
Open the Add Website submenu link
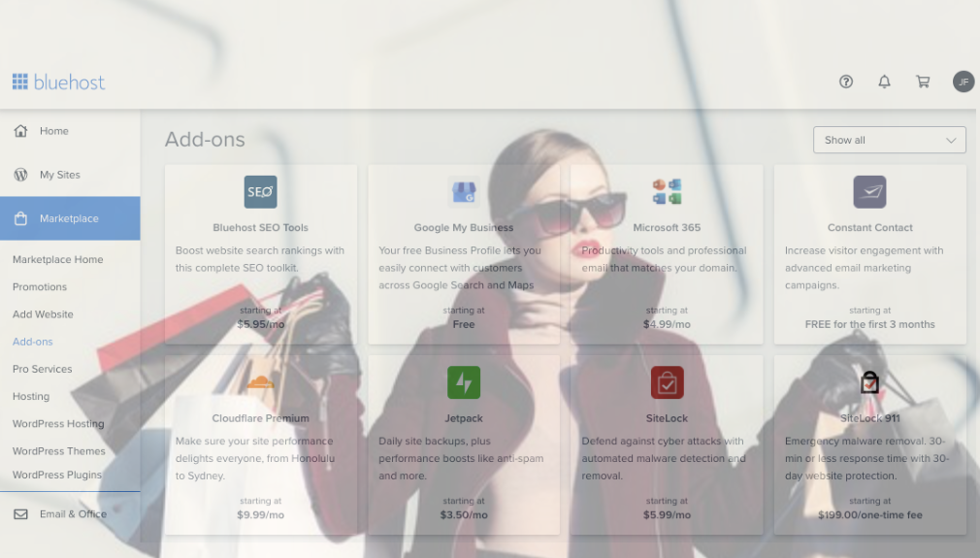[x=43, y=314]
